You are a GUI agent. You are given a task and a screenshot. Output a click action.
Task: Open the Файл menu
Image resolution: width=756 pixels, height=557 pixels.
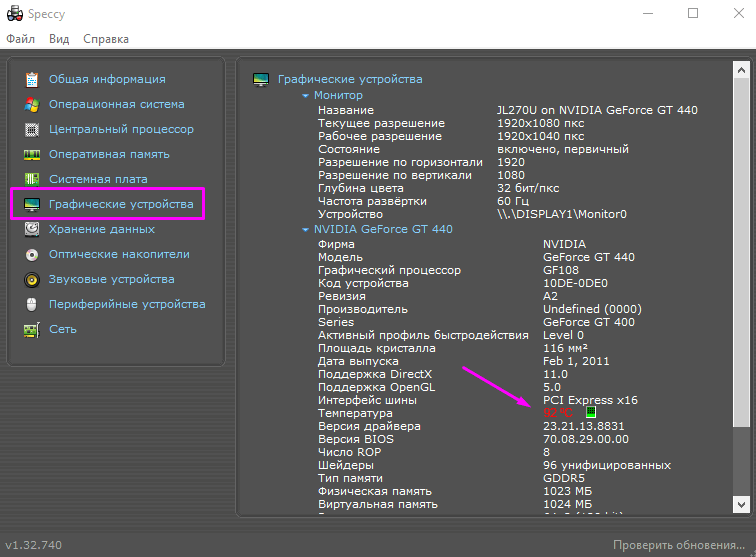[x=20, y=39]
